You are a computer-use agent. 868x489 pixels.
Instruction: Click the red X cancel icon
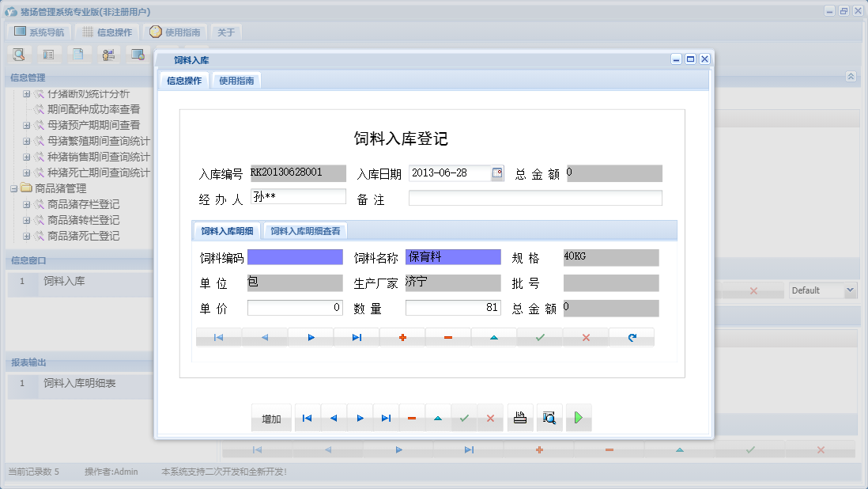(x=585, y=336)
